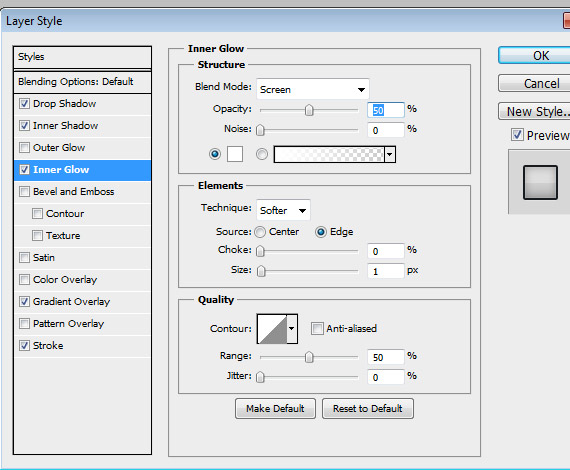570x470 pixels.
Task: Click the contour curve preview thumbnail
Action: tap(272, 329)
